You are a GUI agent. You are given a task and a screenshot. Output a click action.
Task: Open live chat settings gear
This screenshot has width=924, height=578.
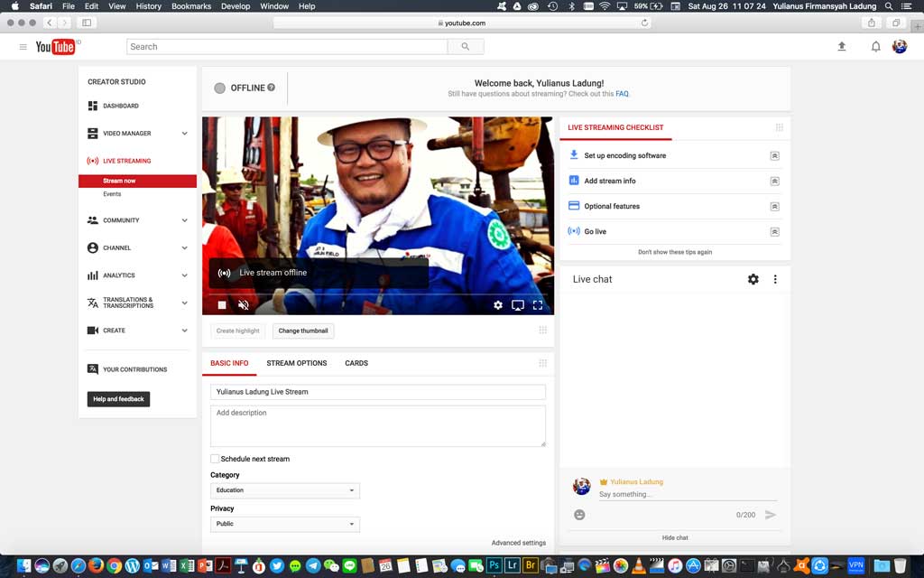753,279
